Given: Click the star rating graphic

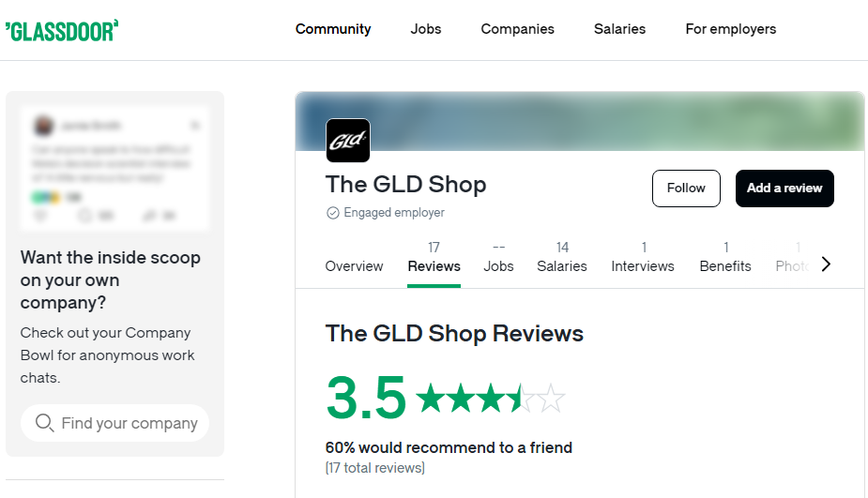Looking at the screenshot, I should tap(490, 399).
